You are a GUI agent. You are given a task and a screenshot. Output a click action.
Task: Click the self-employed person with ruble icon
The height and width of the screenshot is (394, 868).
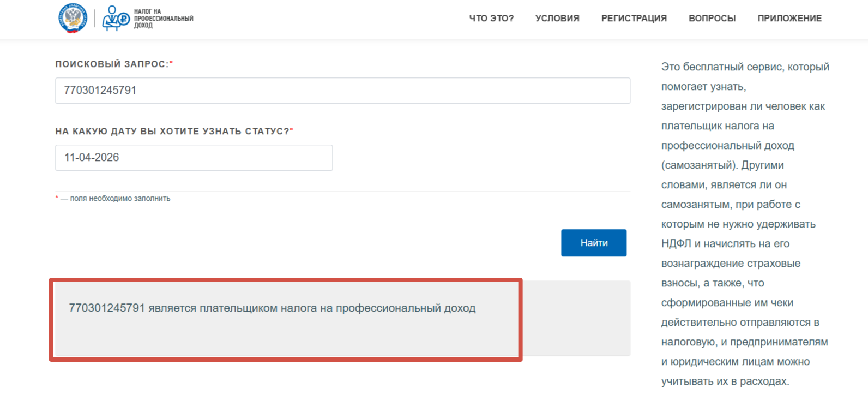click(x=115, y=19)
